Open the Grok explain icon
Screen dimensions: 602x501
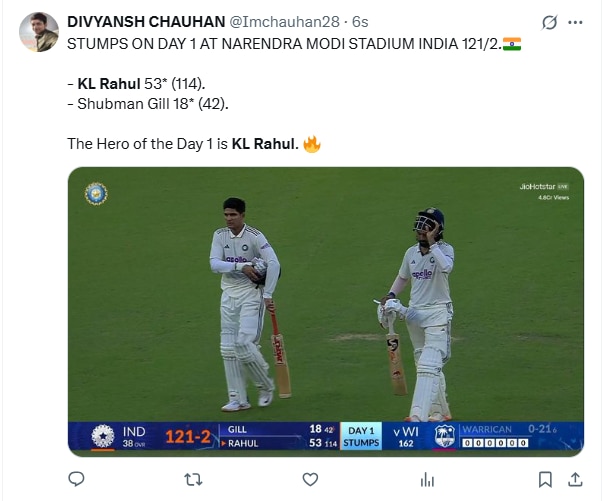click(548, 22)
